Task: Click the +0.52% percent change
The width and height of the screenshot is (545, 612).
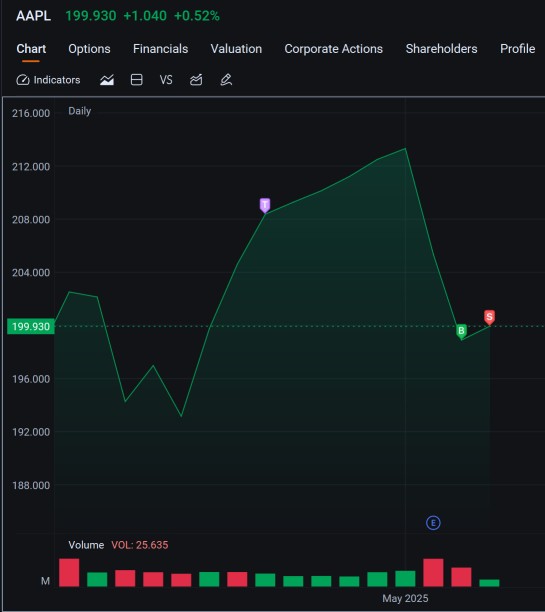Action: tap(197, 16)
